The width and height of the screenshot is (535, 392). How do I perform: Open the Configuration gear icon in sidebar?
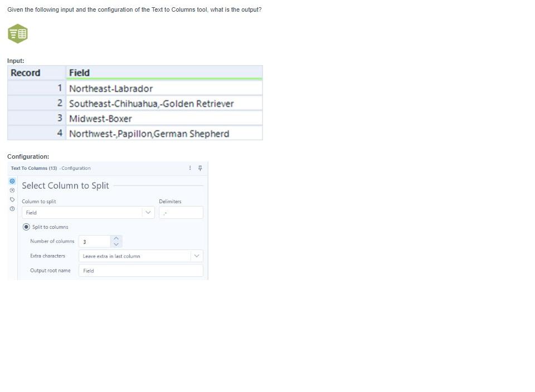pos(12,181)
